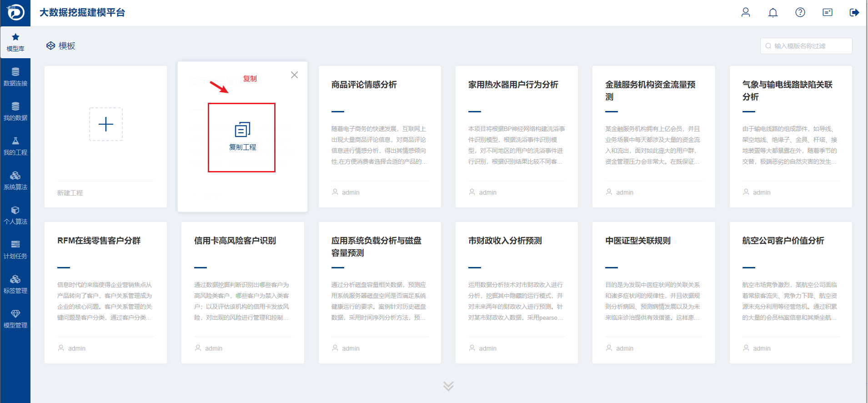Select 系统算法 sidebar icon
This screenshot has width=868, height=403.
pyautogui.click(x=15, y=181)
